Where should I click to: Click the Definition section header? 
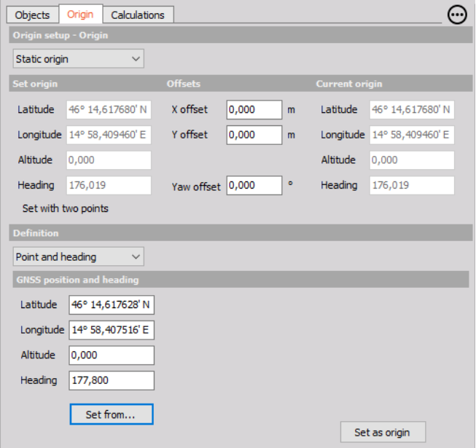[x=241, y=233]
